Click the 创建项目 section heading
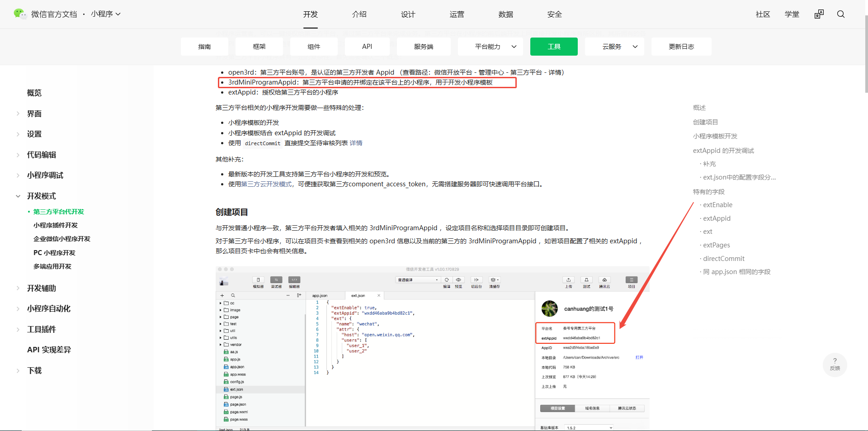Image resolution: width=868 pixels, height=431 pixels. click(x=232, y=212)
